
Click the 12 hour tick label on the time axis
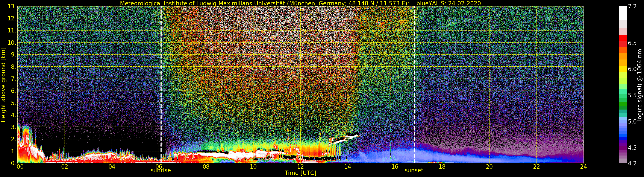point(300,167)
